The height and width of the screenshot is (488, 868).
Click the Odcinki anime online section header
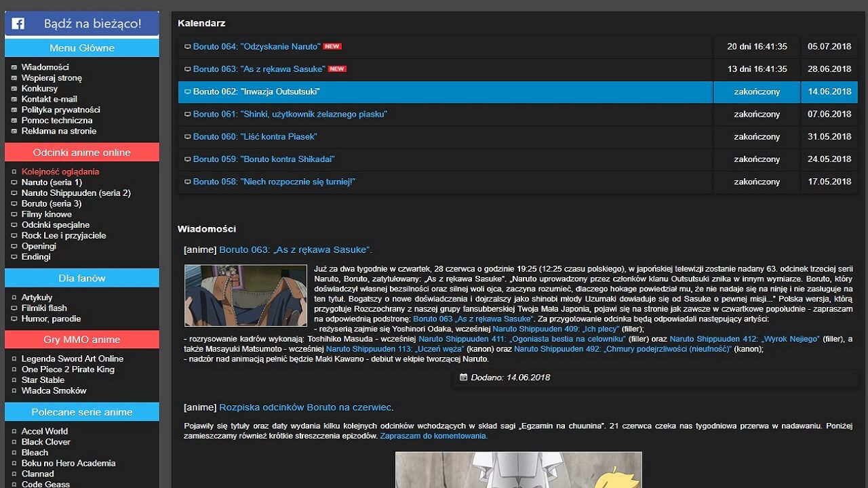click(x=82, y=152)
